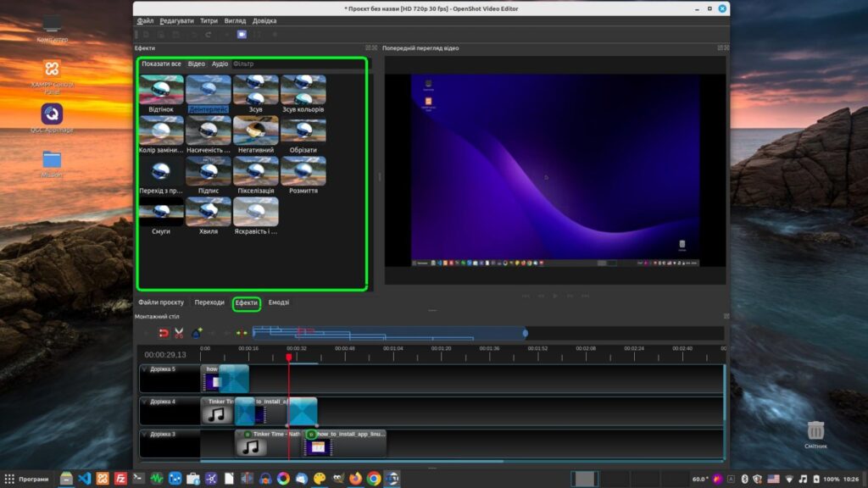
Task: Open Firefox from the taskbar
Action: pyautogui.click(x=355, y=479)
